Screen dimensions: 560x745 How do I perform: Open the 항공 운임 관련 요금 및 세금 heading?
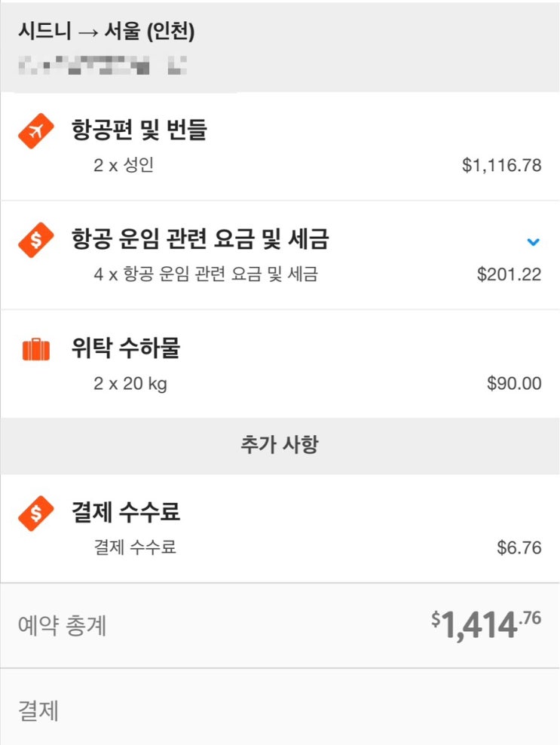point(200,240)
